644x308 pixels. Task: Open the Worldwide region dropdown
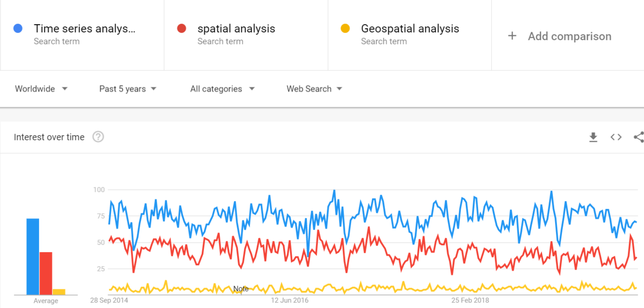(41, 89)
